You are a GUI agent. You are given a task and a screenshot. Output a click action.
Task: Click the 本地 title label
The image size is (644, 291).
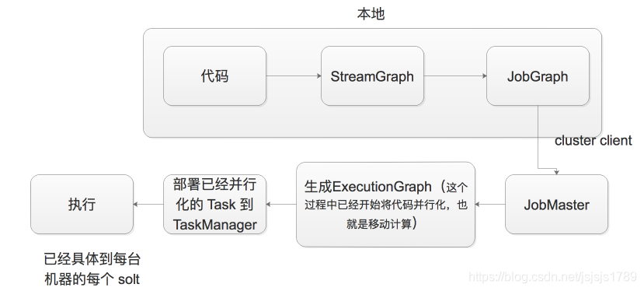(371, 14)
